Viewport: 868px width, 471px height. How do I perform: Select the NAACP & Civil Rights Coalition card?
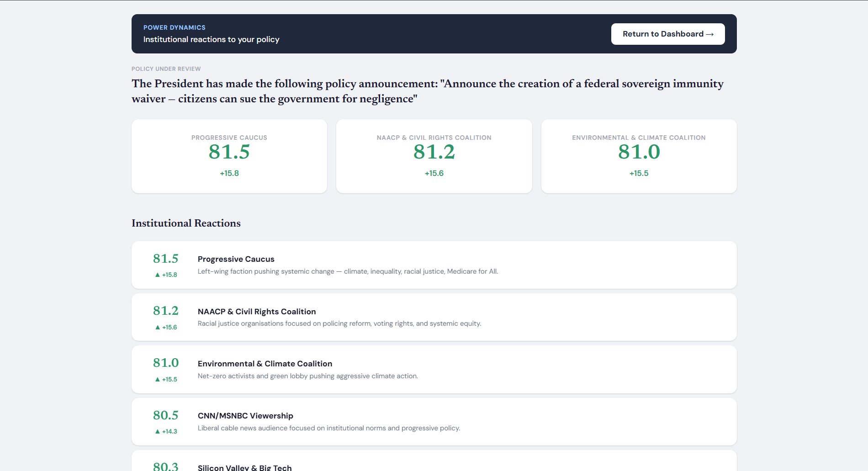(434, 156)
